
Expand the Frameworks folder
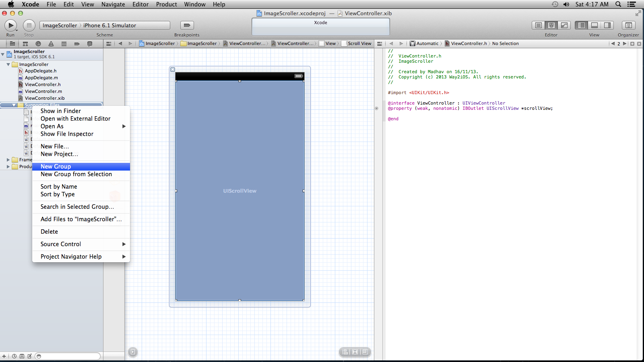coord(8,160)
